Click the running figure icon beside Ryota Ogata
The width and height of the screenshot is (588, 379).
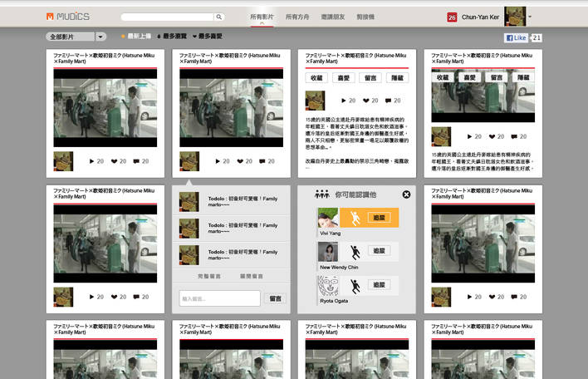[355, 286]
